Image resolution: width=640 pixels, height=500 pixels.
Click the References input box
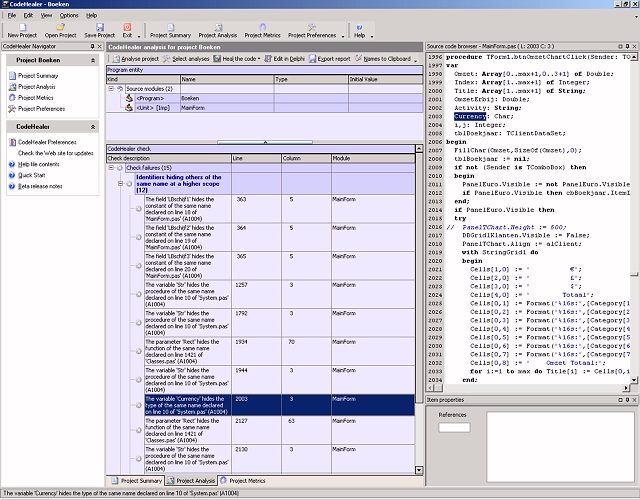(453, 428)
